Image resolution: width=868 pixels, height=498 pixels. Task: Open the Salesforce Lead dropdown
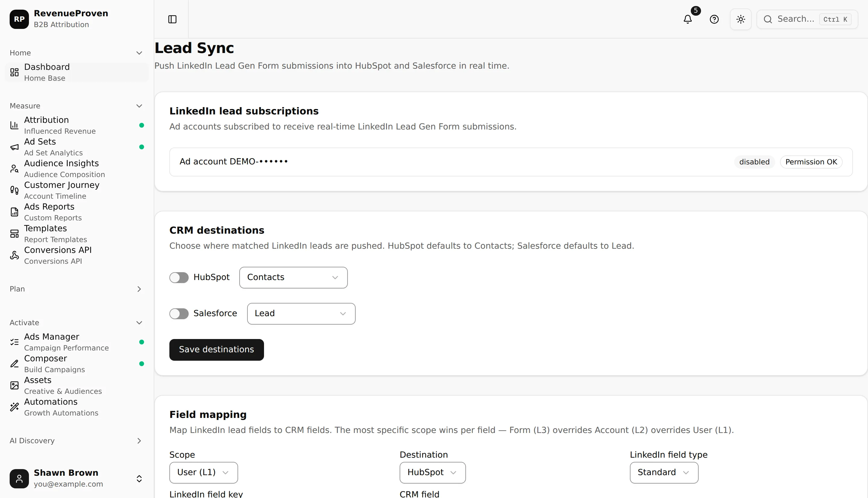(x=301, y=314)
